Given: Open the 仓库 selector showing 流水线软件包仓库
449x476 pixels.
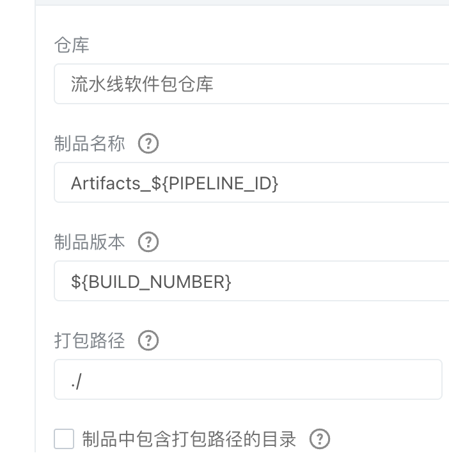Looking at the screenshot, I should [251, 84].
